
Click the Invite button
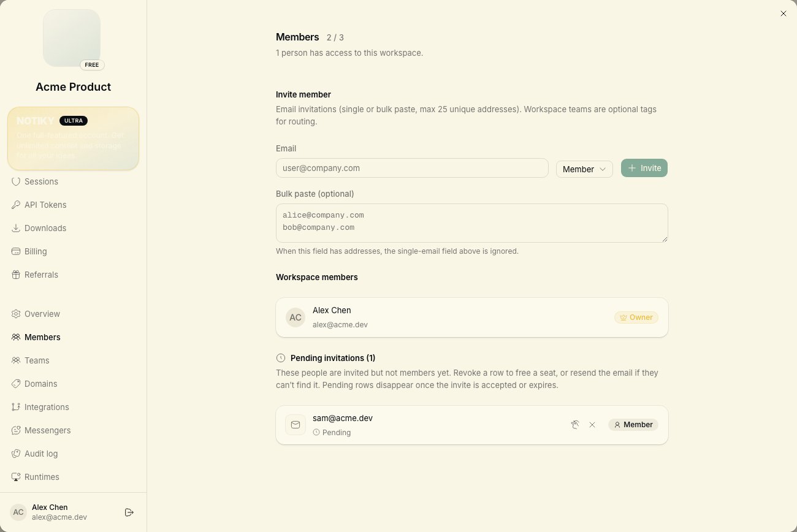point(644,168)
